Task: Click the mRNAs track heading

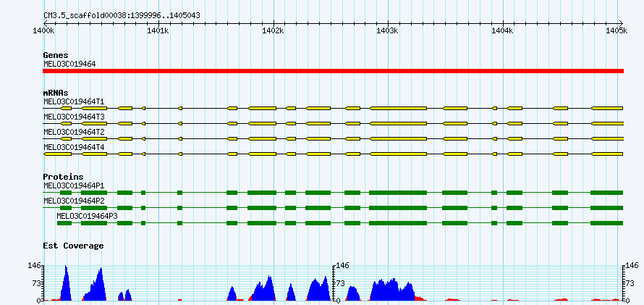Action: click(56, 93)
